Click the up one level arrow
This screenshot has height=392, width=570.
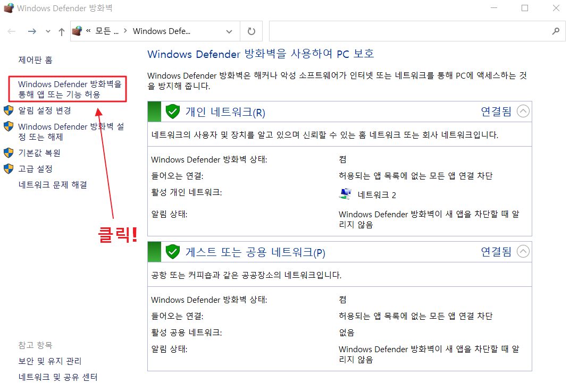[61, 31]
